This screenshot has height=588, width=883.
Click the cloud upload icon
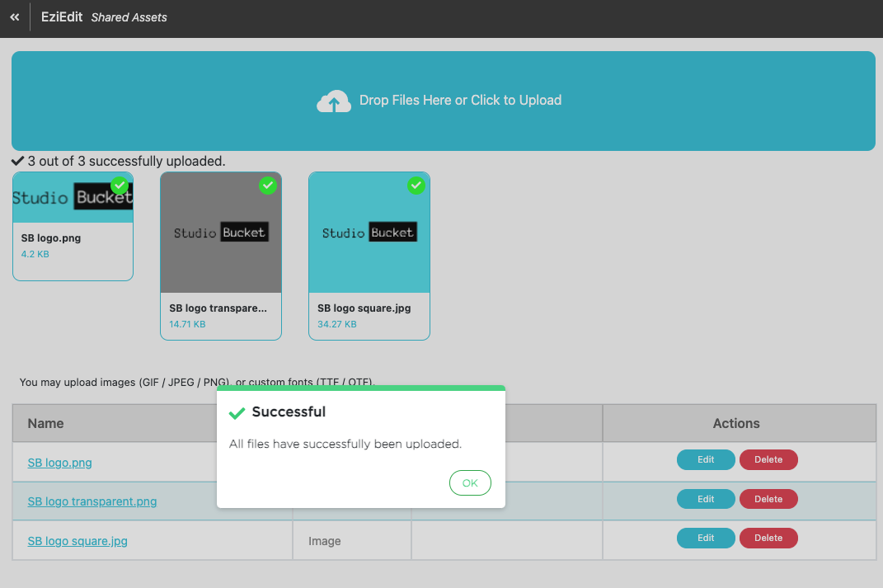pos(334,101)
